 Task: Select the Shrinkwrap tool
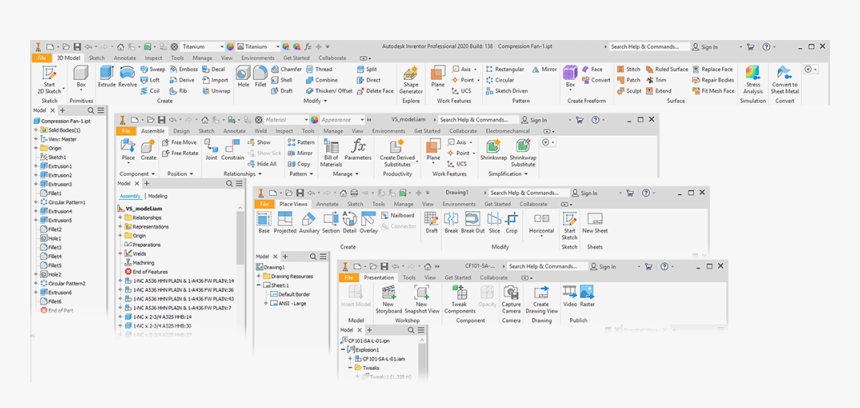tap(494, 150)
